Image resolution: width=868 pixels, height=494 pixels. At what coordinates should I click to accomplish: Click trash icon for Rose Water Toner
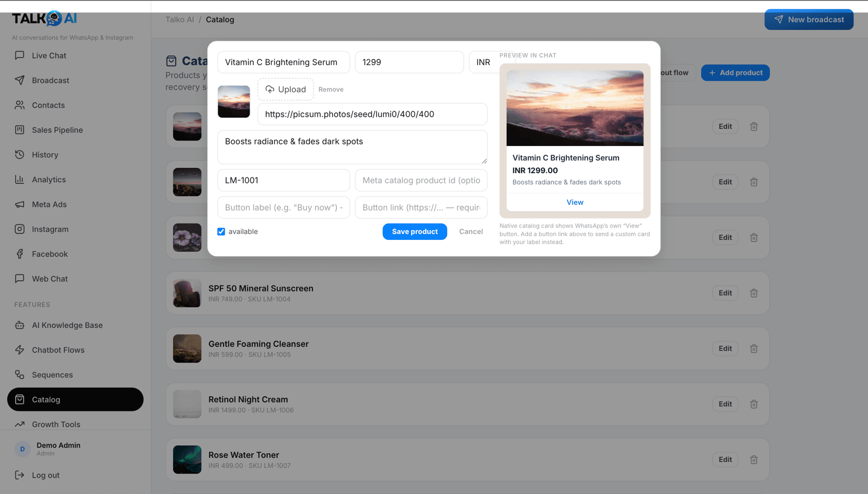(x=754, y=460)
